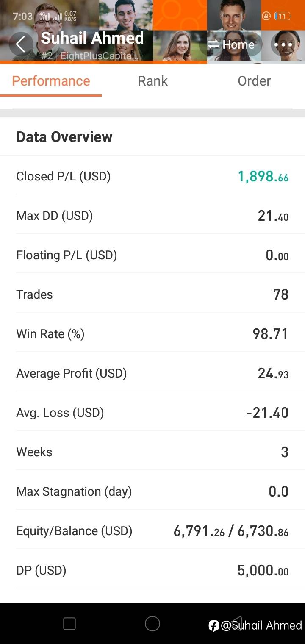This screenshot has height=644, width=305.
Task: Tap the @Suhail Ahmed watermark text
Action: coord(261,626)
